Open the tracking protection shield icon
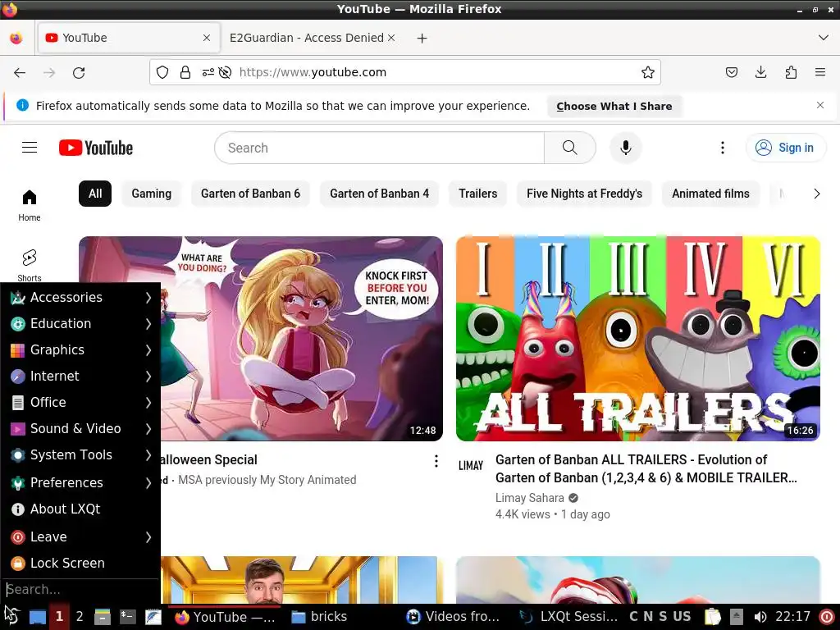This screenshot has width=840, height=630. pos(162,72)
